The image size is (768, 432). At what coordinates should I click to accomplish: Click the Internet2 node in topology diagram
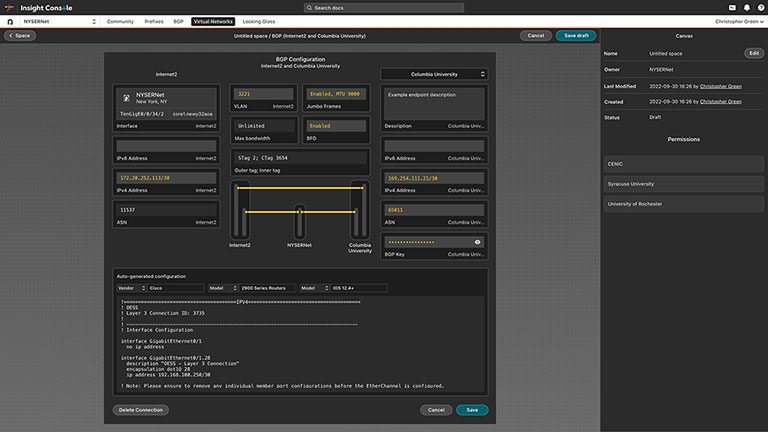pos(239,213)
